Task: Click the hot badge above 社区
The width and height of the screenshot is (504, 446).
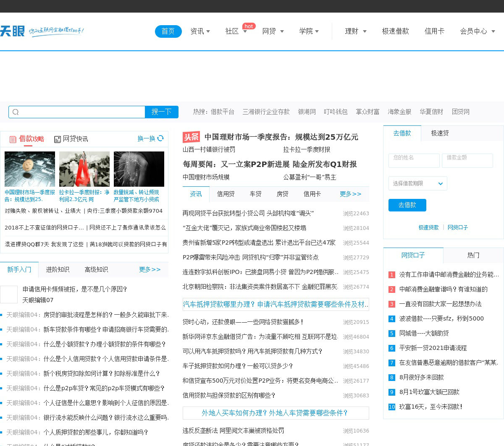Action: click(x=249, y=26)
